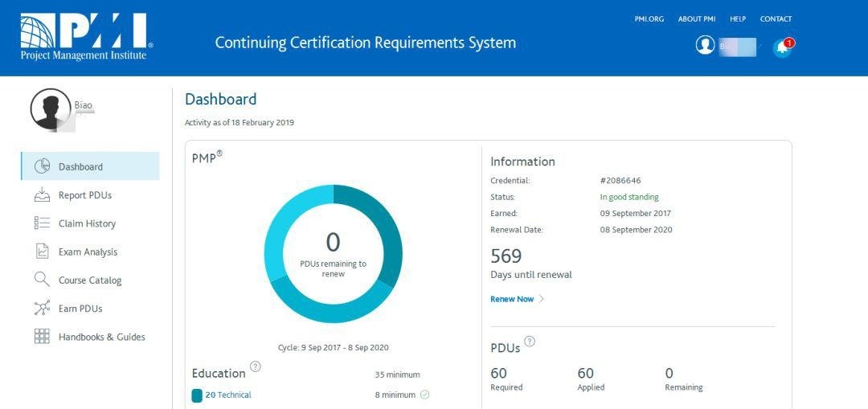Click the Course Catalog magnifier icon
This screenshot has height=409, width=868.
point(43,280)
